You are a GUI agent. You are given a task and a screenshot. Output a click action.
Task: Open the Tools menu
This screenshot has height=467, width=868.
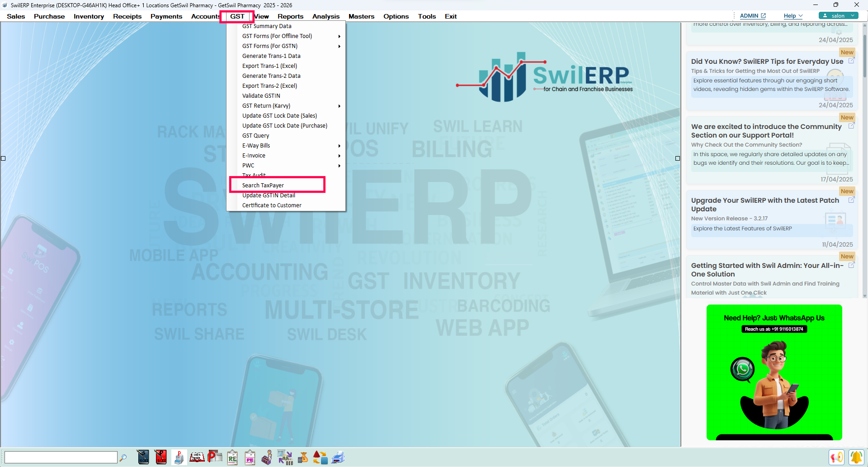[x=427, y=16]
